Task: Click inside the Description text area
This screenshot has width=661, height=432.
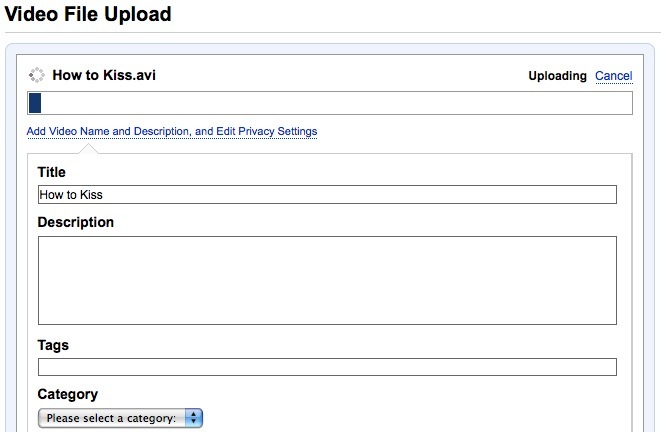Action: point(327,280)
